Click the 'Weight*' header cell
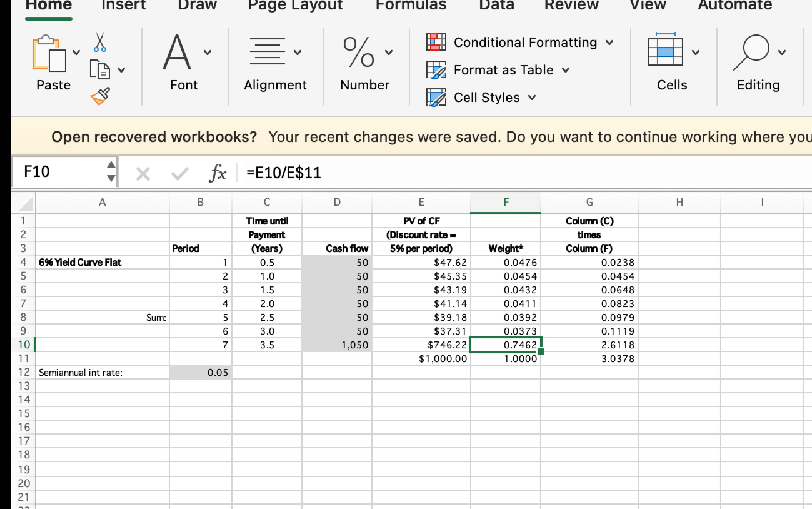 506,248
